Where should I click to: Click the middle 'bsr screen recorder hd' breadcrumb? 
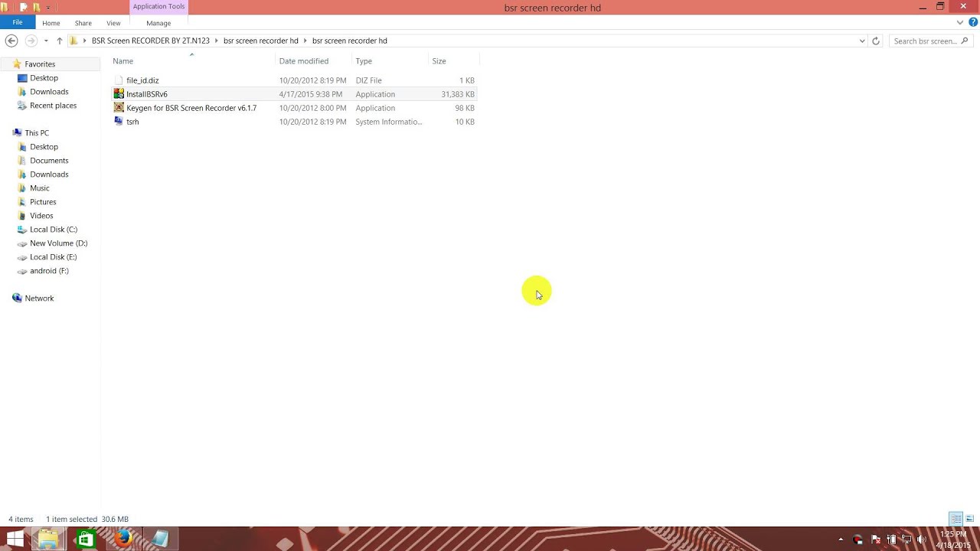pos(261,41)
